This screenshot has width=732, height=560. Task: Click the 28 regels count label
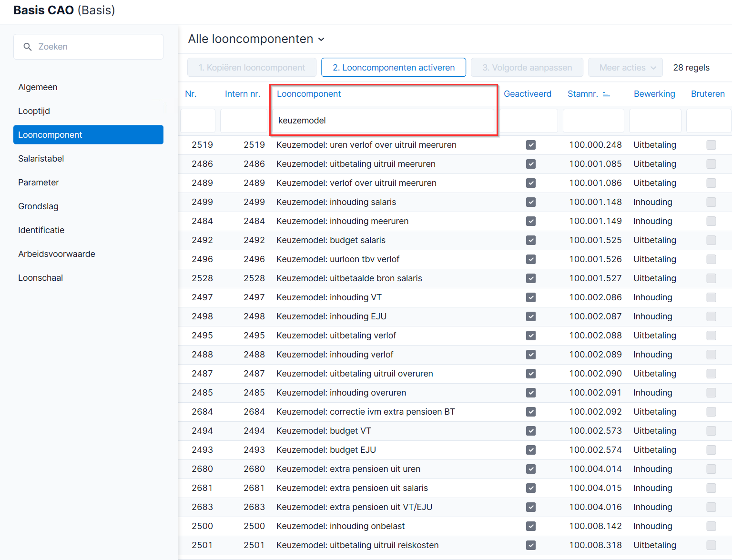point(691,68)
